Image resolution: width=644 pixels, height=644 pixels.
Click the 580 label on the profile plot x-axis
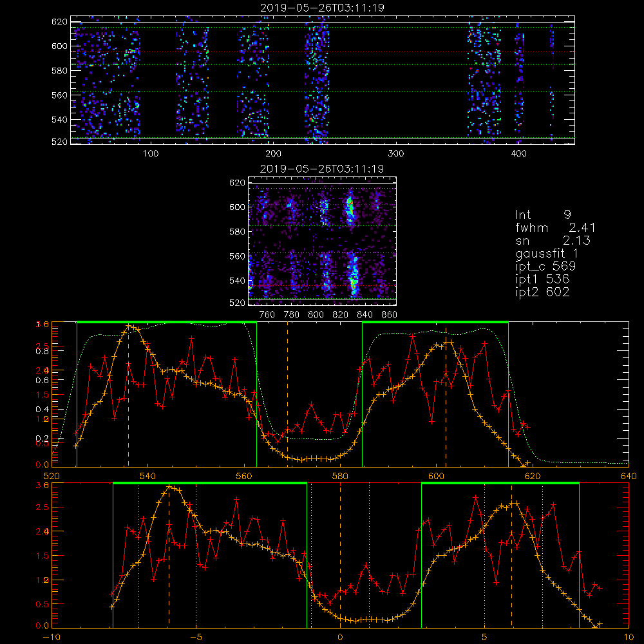tap(340, 477)
